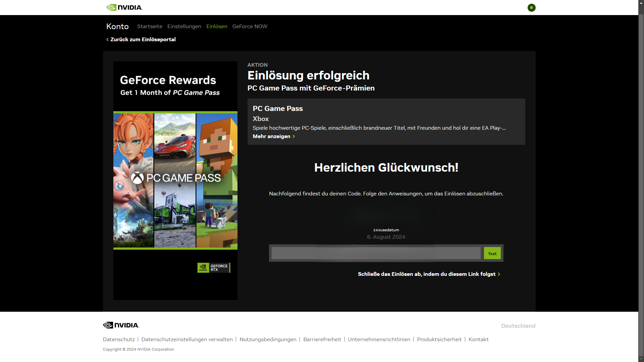
Task: Open the Produktsicherheit link
Action: point(439,339)
